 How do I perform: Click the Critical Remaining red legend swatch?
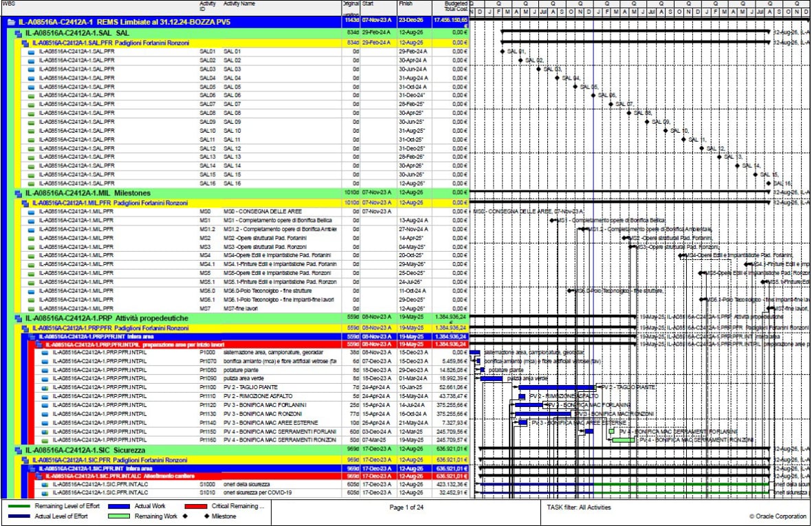(196, 506)
